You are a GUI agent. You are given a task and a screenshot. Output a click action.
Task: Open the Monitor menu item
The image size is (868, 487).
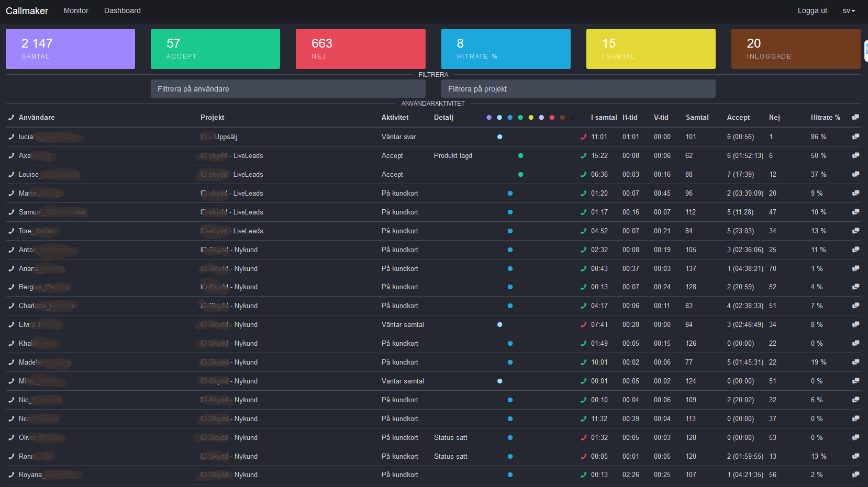pyautogui.click(x=76, y=10)
